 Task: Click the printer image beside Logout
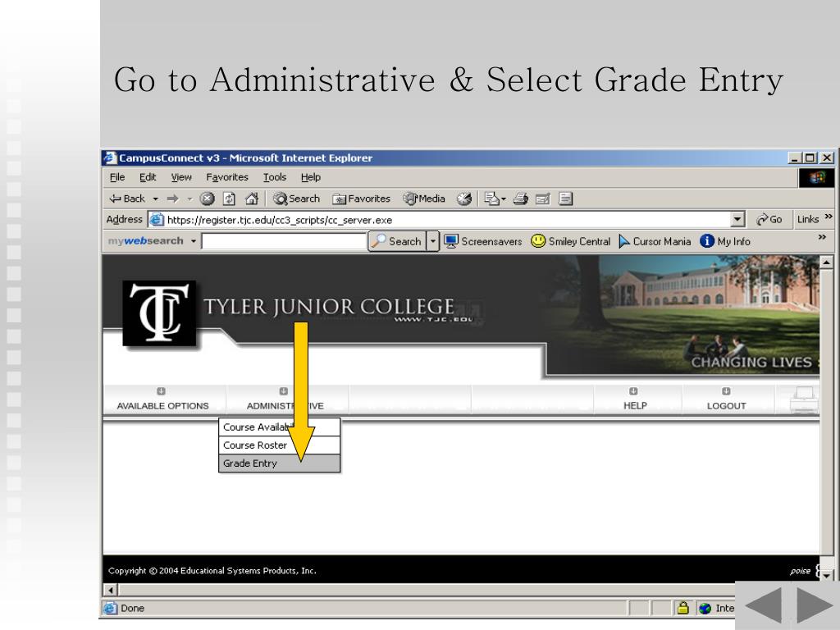pos(804,400)
